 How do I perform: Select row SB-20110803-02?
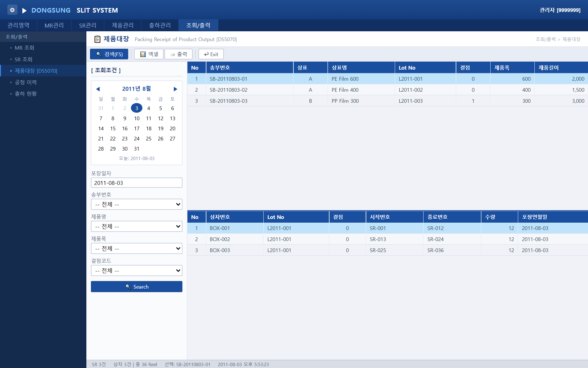(388, 90)
